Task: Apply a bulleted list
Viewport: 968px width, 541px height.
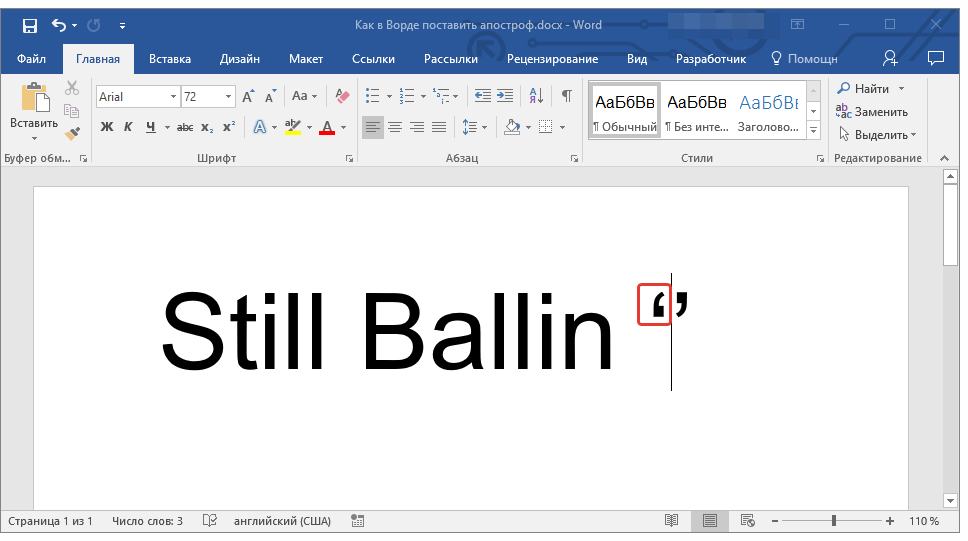Action: [372, 96]
